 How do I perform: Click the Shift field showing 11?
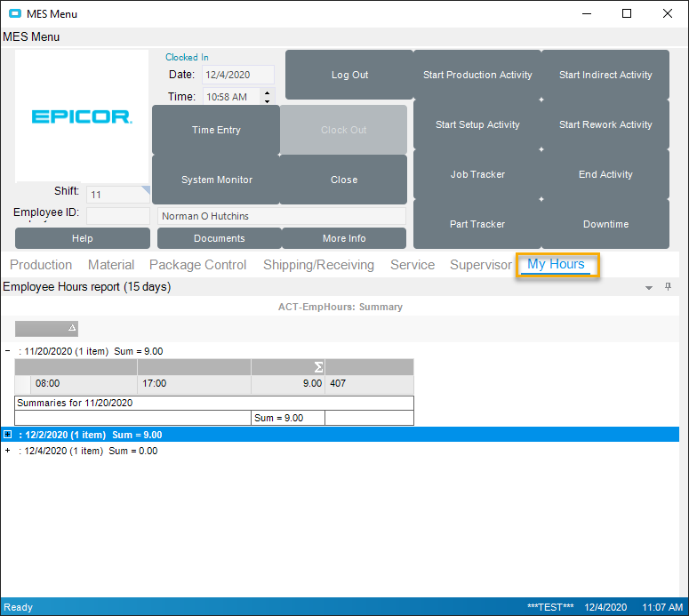pos(117,195)
